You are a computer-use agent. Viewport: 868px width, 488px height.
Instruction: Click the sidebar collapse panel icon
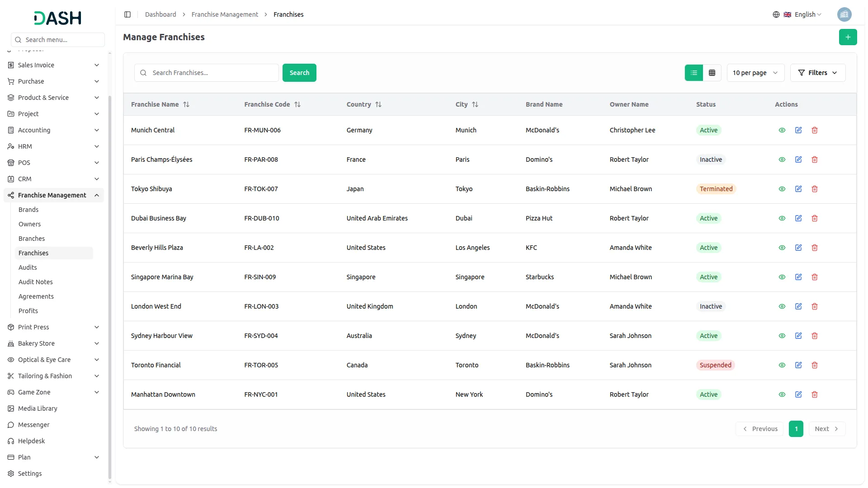[x=127, y=14]
